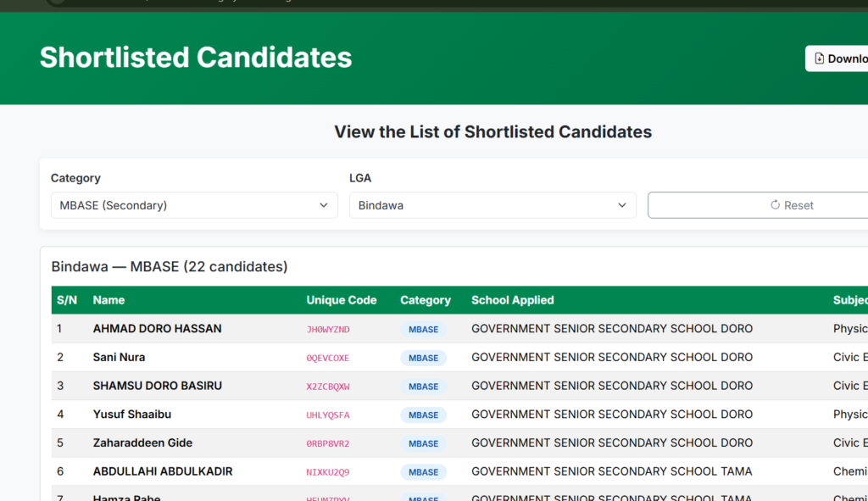The width and height of the screenshot is (868, 501).
Task: Click MBASE badge in Shamsu Doro Basiru row
Action: pos(424,387)
